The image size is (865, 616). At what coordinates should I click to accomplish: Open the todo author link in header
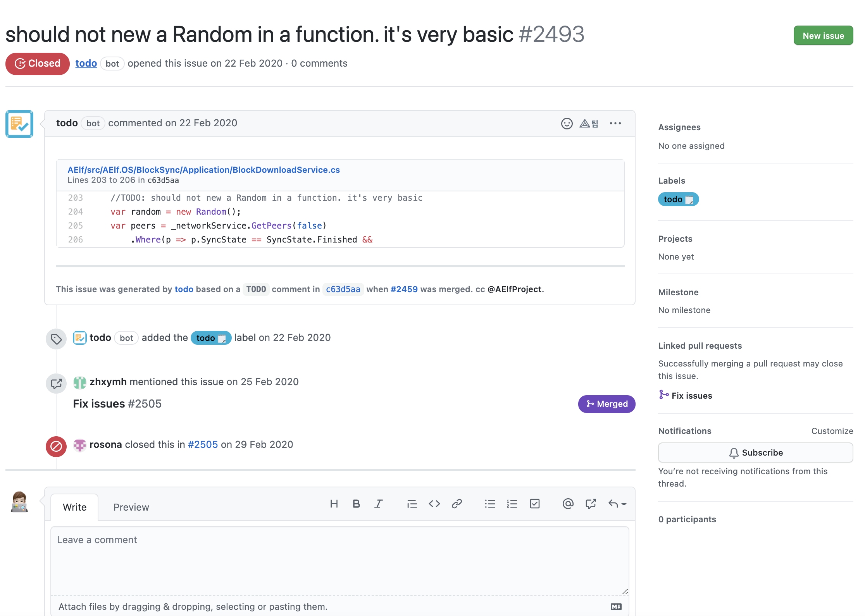[x=86, y=63]
